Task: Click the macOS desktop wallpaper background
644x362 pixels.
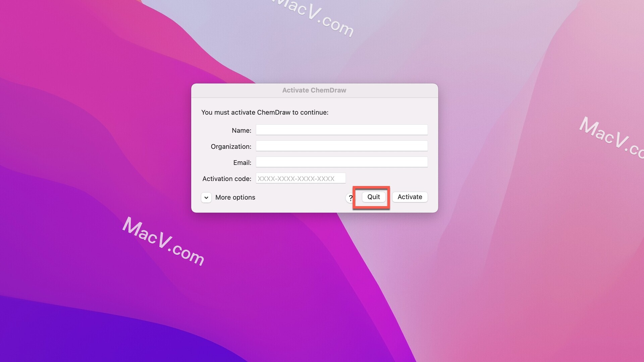Action: (x=89, y=309)
